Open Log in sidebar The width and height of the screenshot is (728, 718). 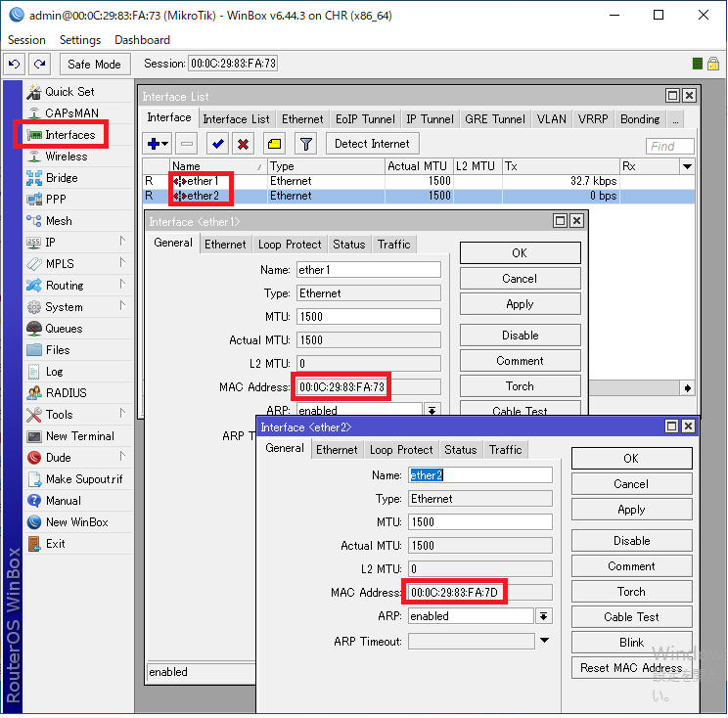point(54,372)
